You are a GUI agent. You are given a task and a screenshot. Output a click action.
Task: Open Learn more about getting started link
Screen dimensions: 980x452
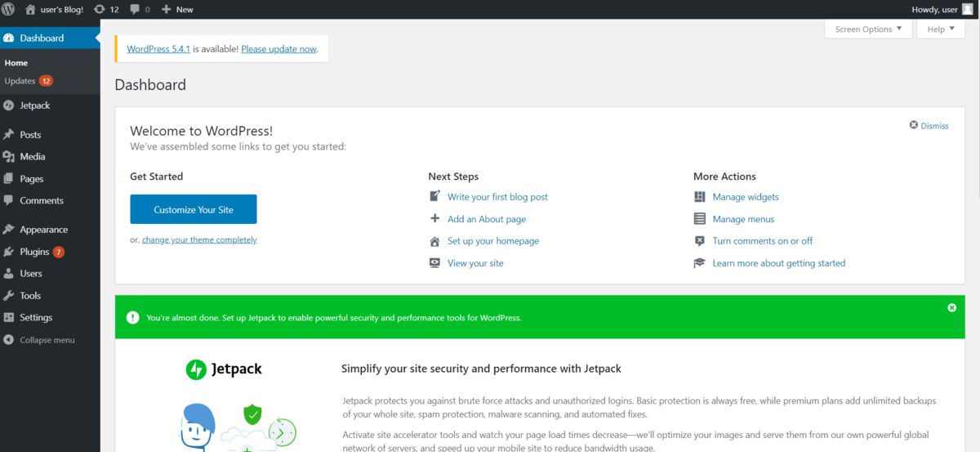pyautogui.click(x=779, y=263)
